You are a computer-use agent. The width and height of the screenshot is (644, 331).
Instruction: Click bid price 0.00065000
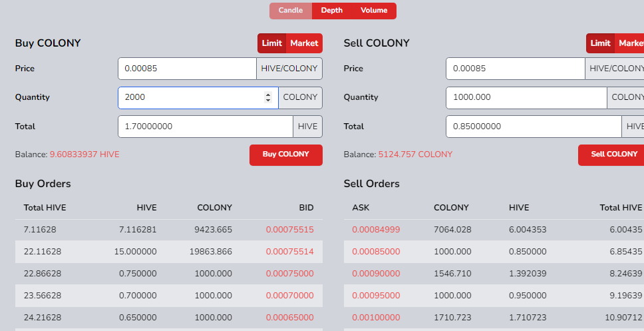pos(289,318)
